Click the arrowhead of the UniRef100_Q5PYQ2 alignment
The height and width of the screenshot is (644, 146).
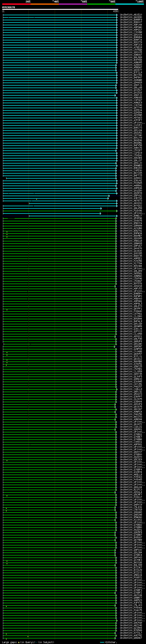point(109,196)
